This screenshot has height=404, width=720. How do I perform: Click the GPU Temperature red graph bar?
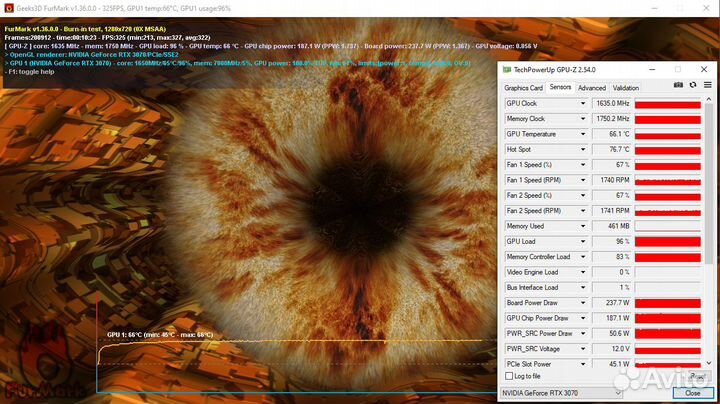point(667,134)
